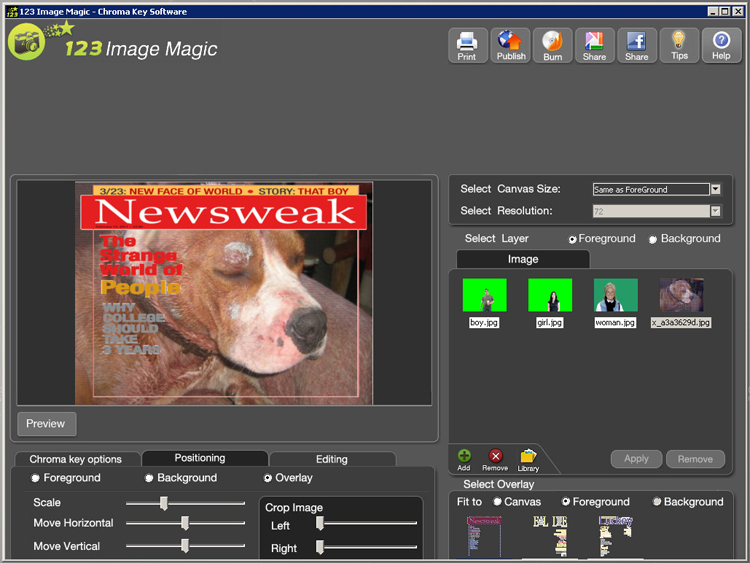Viewport: 750px width, 563px height.
Task: Choose Foreground in Positioning options
Action: tap(37, 479)
